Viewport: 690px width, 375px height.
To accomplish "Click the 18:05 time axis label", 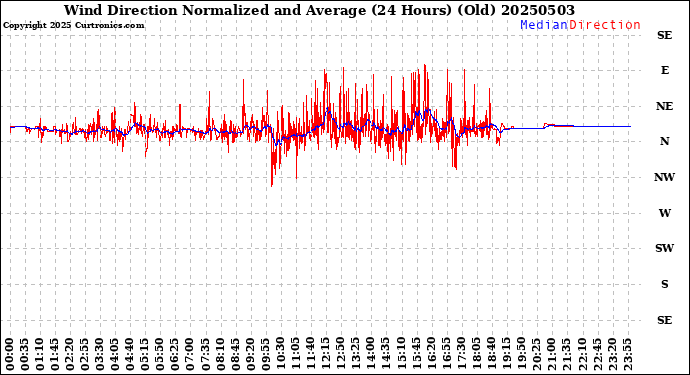I will click(476, 354).
